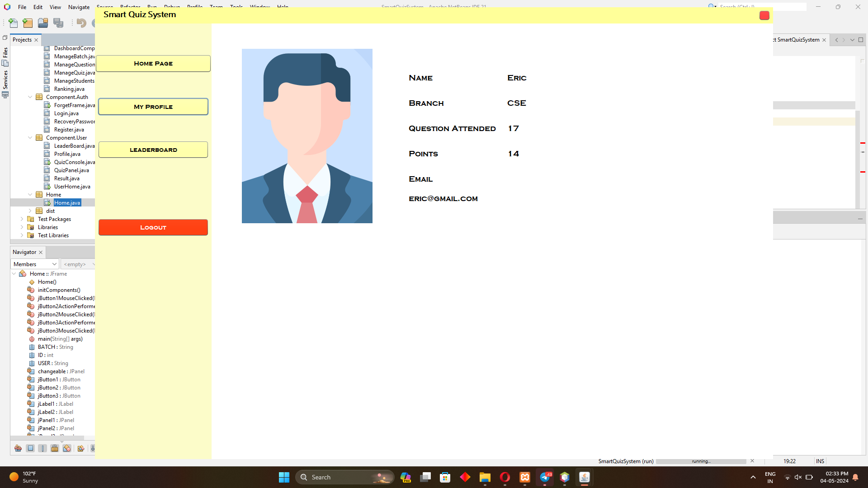Image resolution: width=868 pixels, height=488 pixels.
Task: Click the New Project toolbar icon
Action: pyautogui.click(x=28, y=23)
